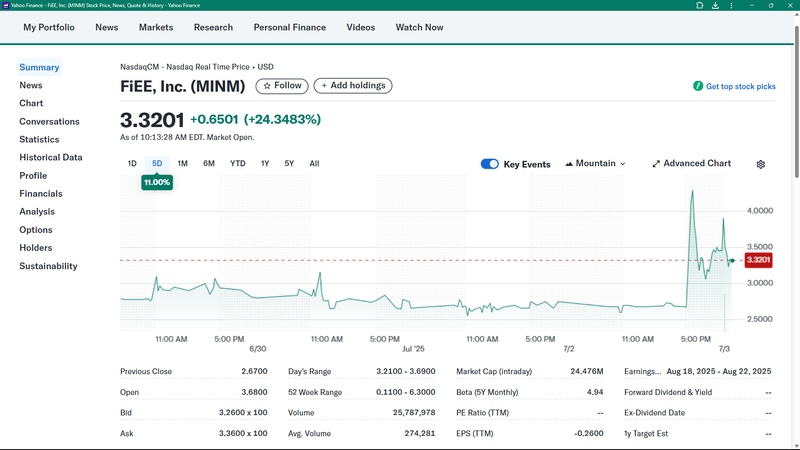
Task: Select the 1D chart range
Action: coord(132,164)
